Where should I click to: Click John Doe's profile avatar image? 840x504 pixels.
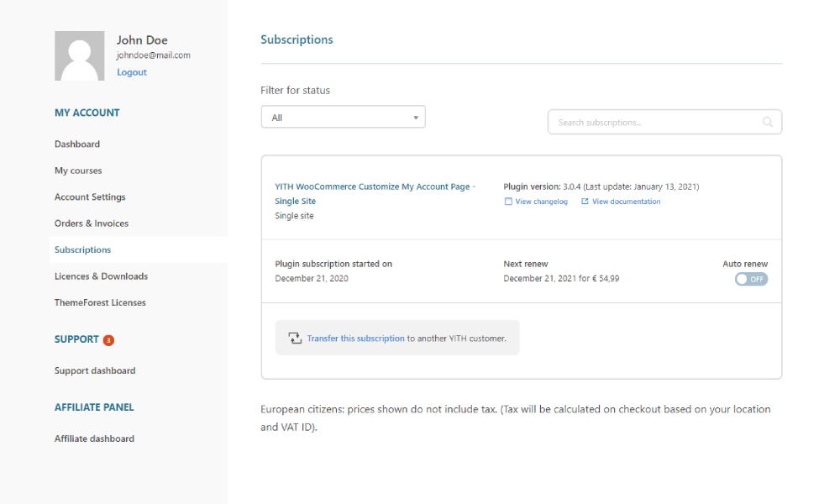79,55
